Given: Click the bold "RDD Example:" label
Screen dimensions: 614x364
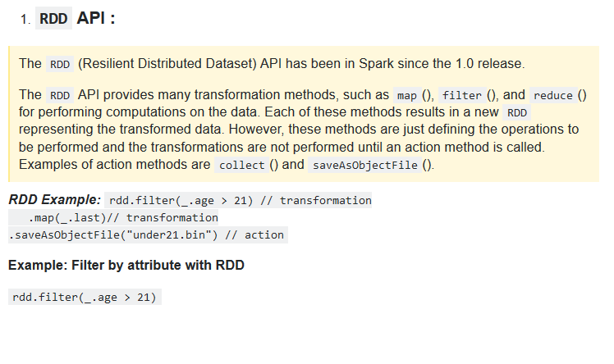Looking at the screenshot, I should coord(54,200).
